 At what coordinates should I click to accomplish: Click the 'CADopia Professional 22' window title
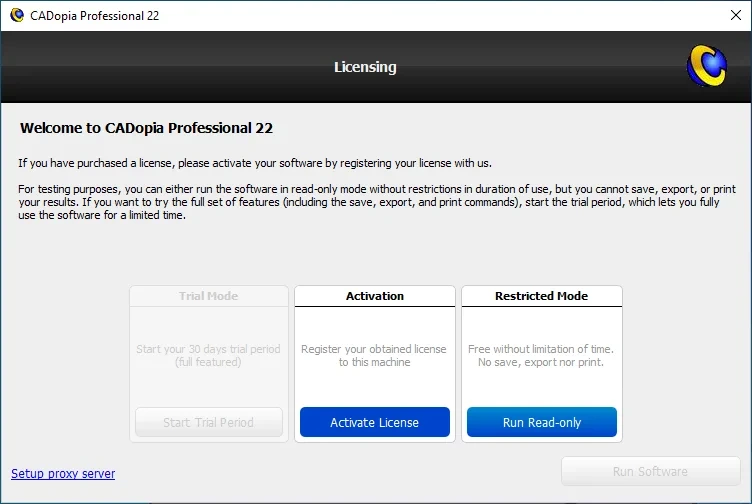(x=94, y=16)
